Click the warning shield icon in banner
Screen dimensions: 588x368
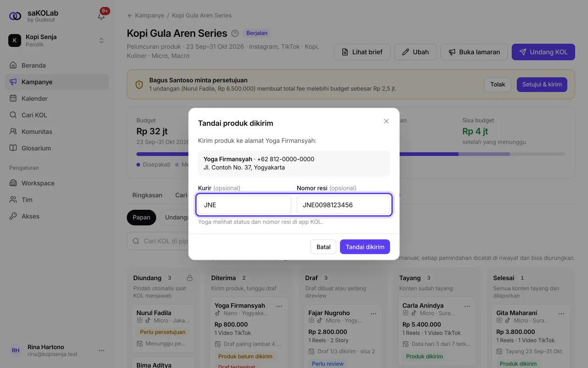139,85
